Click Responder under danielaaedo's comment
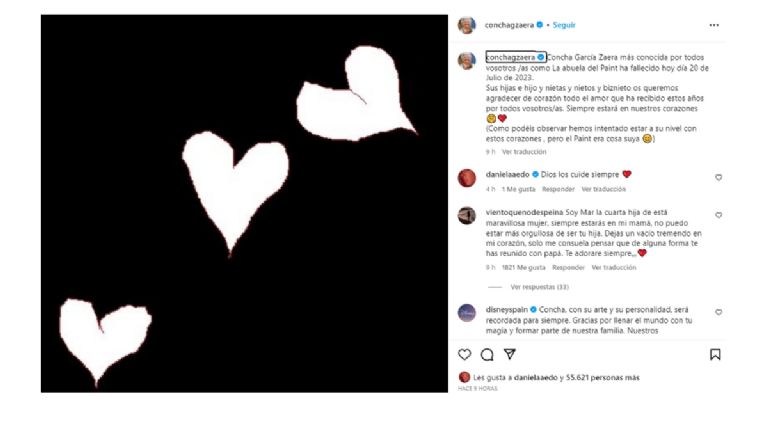768x435 pixels. coord(558,189)
